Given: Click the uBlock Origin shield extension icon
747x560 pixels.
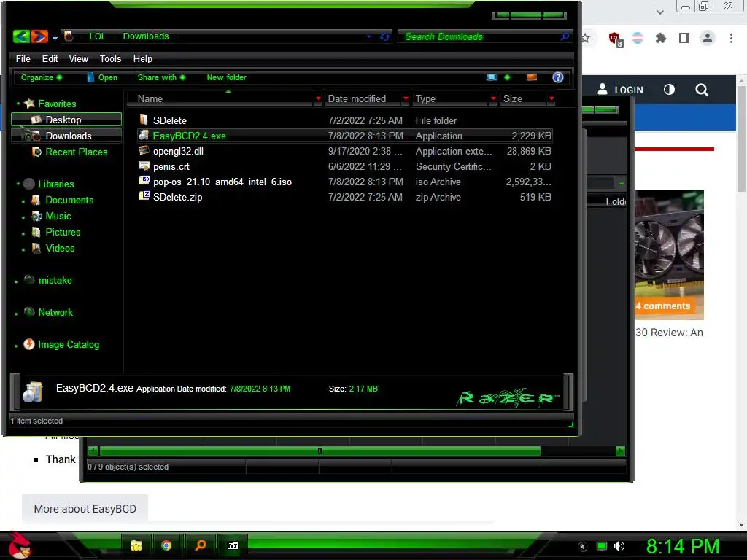Looking at the screenshot, I should tap(616, 39).
